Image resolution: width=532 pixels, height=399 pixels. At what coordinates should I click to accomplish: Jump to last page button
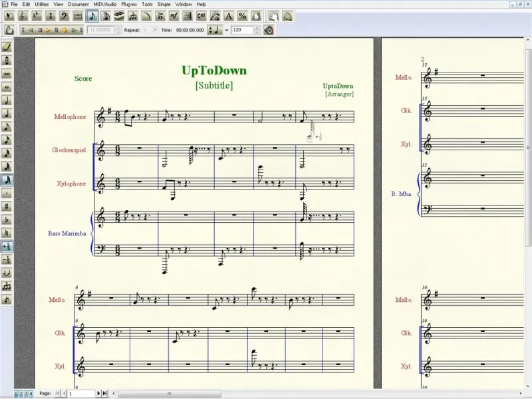(105, 393)
